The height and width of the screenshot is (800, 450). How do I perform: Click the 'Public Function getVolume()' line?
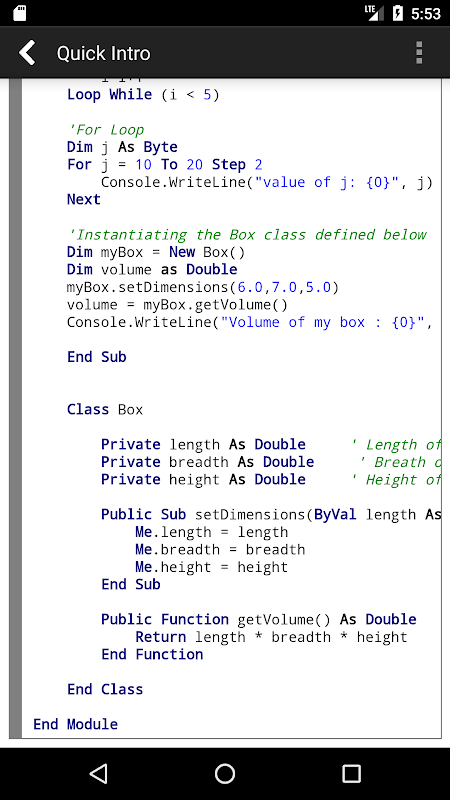click(x=259, y=619)
